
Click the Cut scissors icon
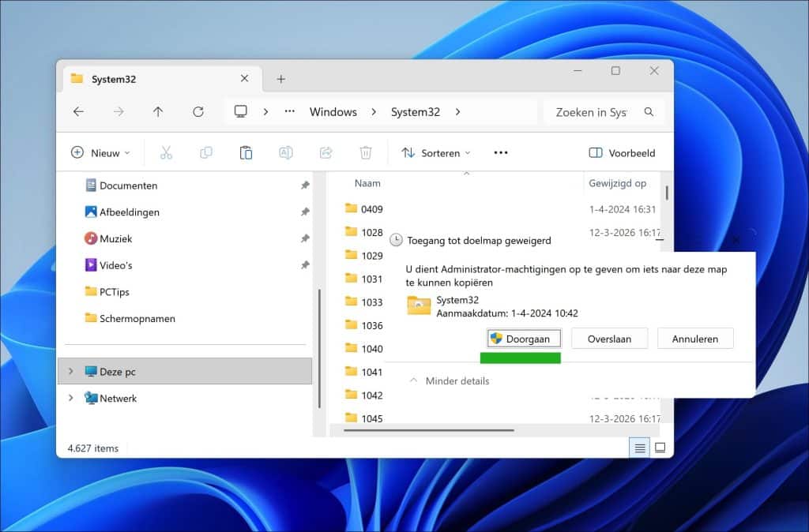[x=166, y=152]
